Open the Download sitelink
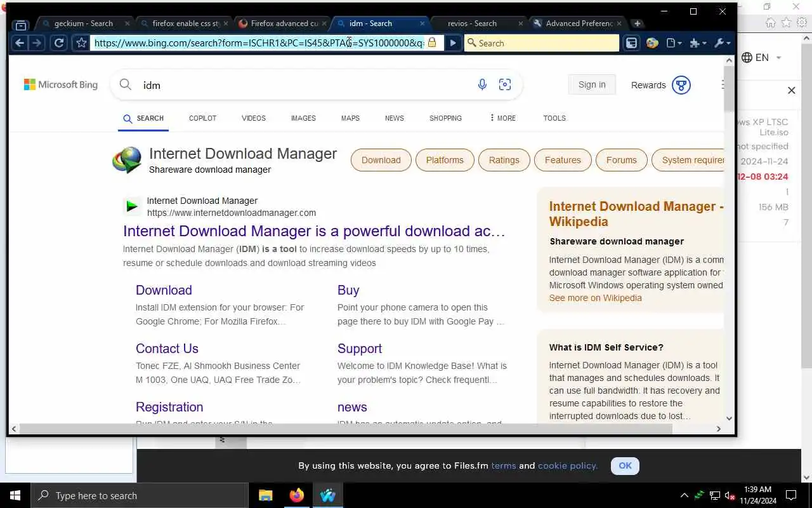Viewport: 812px width, 508px height. pos(164,290)
